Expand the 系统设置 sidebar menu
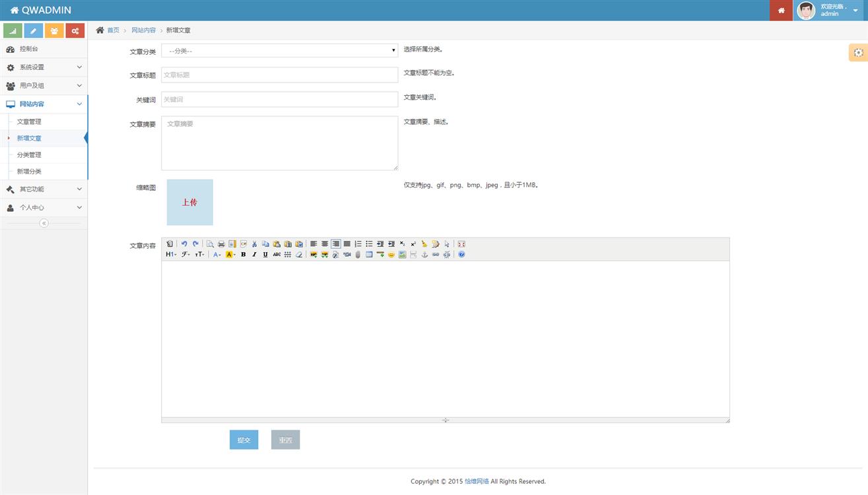 pyautogui.click(x=44, y=67)
